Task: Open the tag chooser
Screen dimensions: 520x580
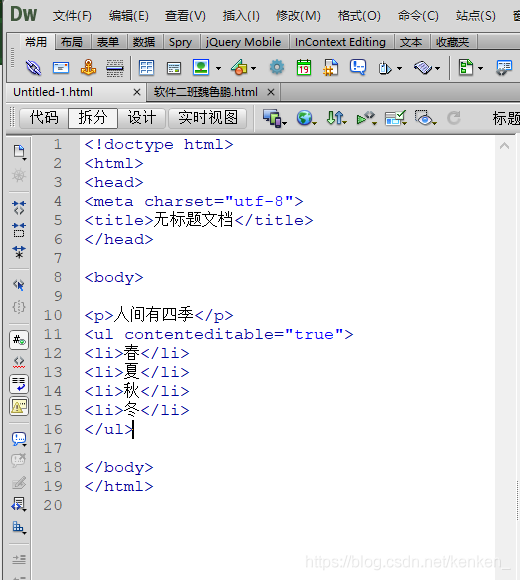Action: click(x=504, y=68)
